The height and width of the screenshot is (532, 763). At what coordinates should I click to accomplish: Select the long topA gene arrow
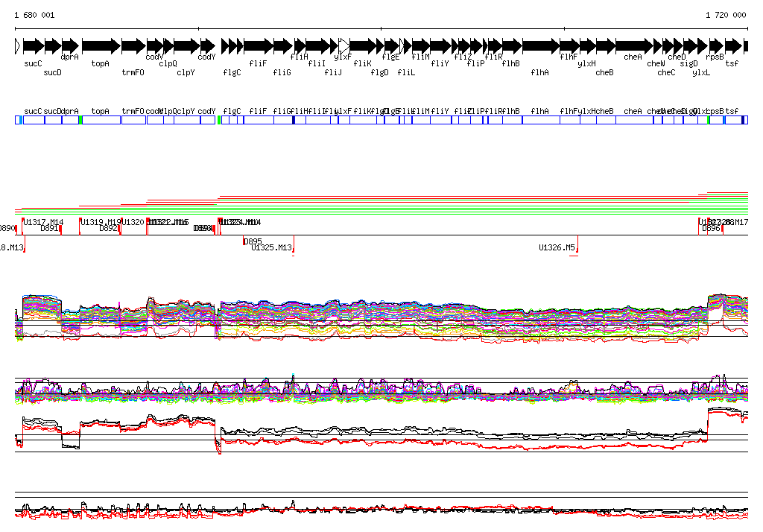tap(101, 46)
